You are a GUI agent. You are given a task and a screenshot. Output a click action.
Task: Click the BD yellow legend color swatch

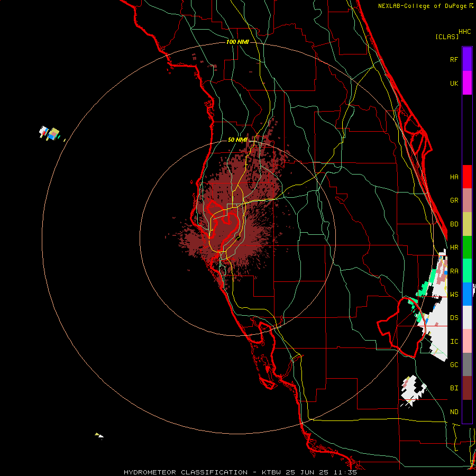[467, 224]
